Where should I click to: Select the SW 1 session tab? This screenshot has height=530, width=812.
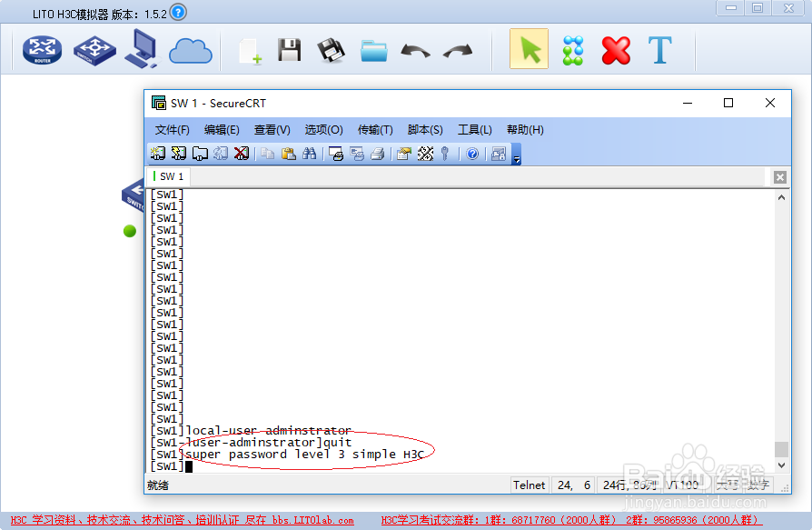click(x=169, y=176)
